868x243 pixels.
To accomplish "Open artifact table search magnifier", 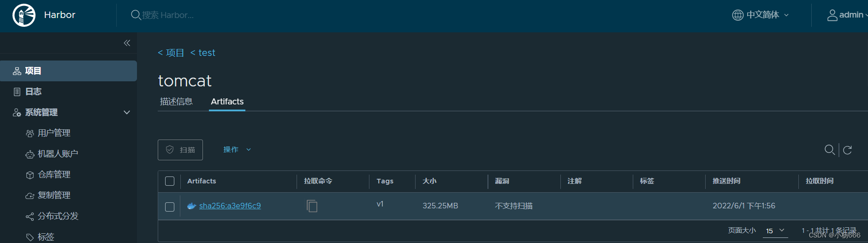I will point(829,150).
